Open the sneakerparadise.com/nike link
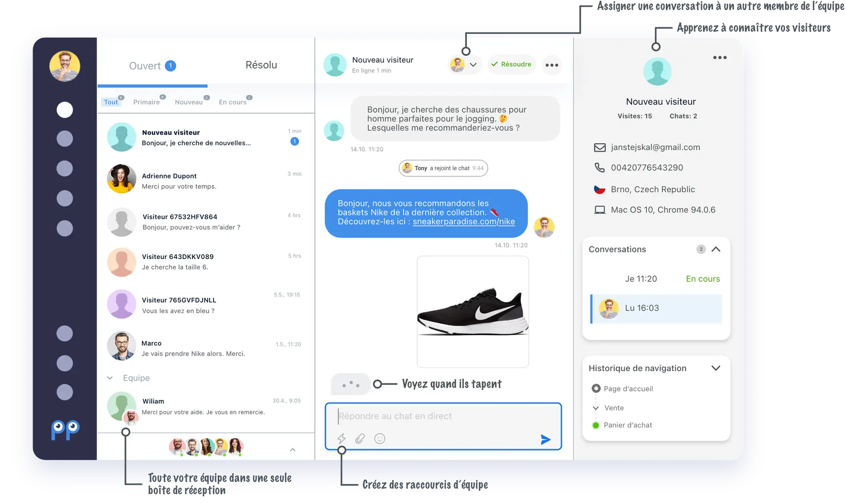Image resolution: width=845 pixels, height=504 pixels. [464, 222]
